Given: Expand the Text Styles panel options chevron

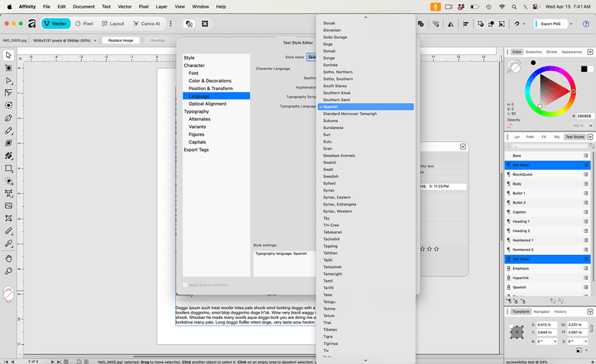Looking at the screenshot, I should click(x=590, y=137).
